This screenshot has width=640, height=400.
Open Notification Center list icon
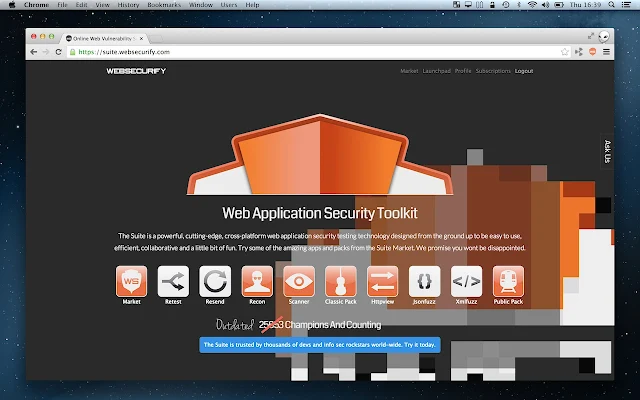(x=626, y=5)
